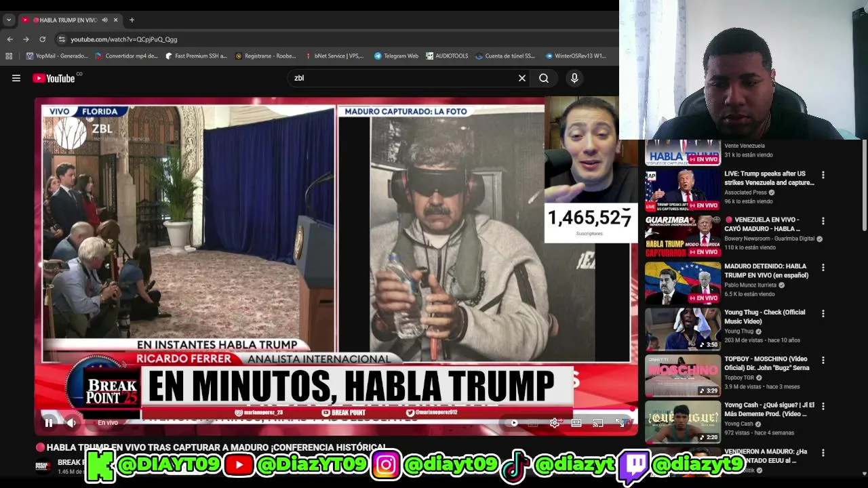Viewport: 868px width, 488px height.
Task: Open Vente Venezuela HABLA TRUMP thumbnail
Action: [682, 152]
